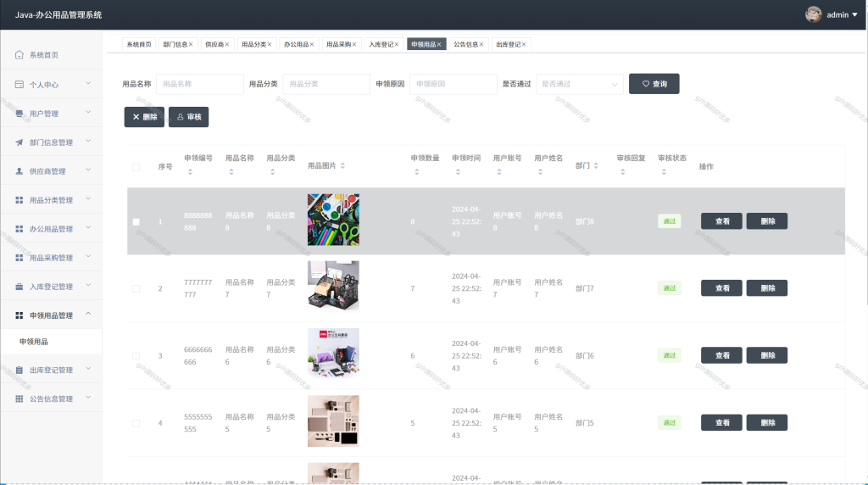The image size is (868, 485).
Task: Click the table icon for 公告信息管理
Action: click(19, 399)
